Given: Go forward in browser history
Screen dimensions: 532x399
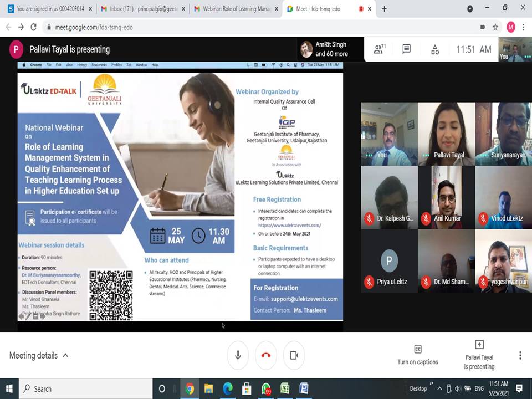Looking at the screenshot, I should [x=21, y=27].
